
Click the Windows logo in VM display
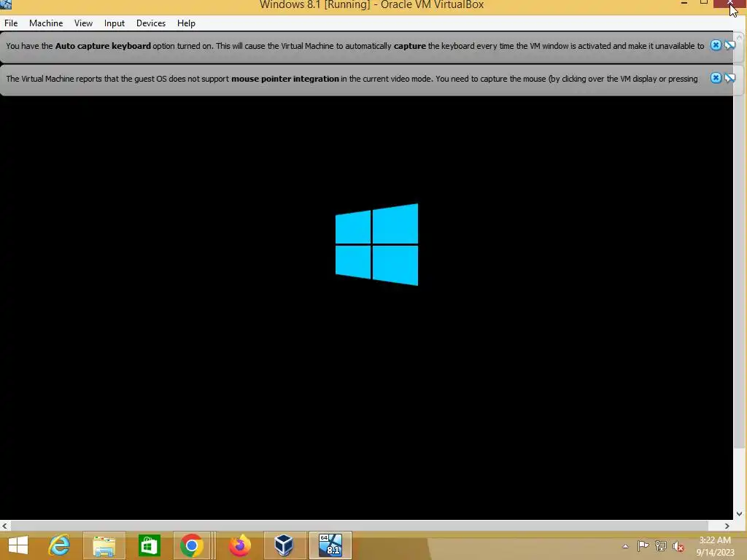(377, 245)
